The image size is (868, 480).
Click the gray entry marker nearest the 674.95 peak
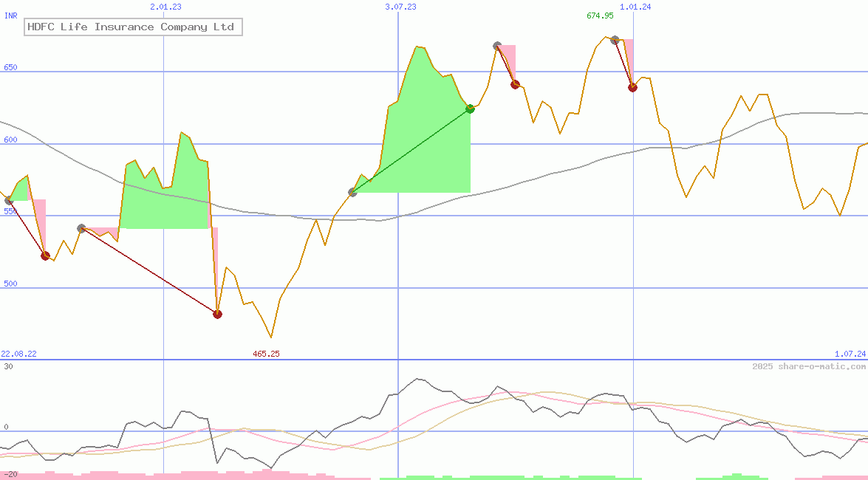point(615,40)
